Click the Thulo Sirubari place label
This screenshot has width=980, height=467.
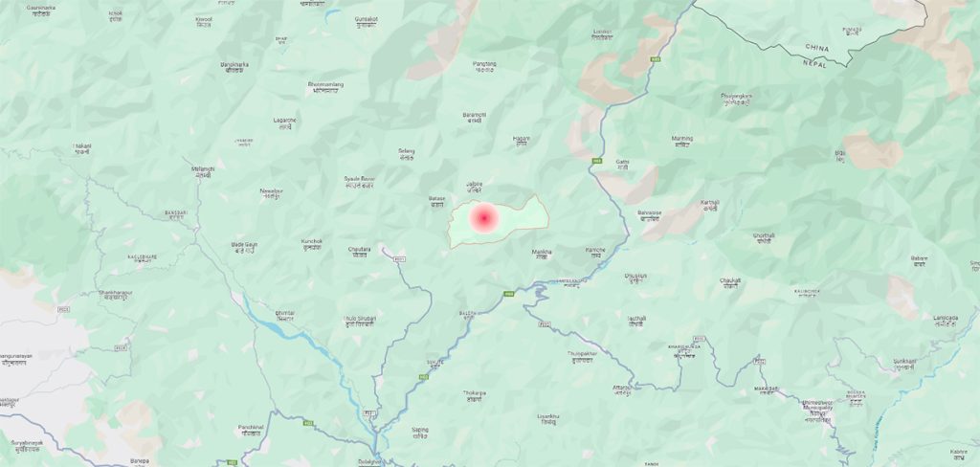[360, 322]
